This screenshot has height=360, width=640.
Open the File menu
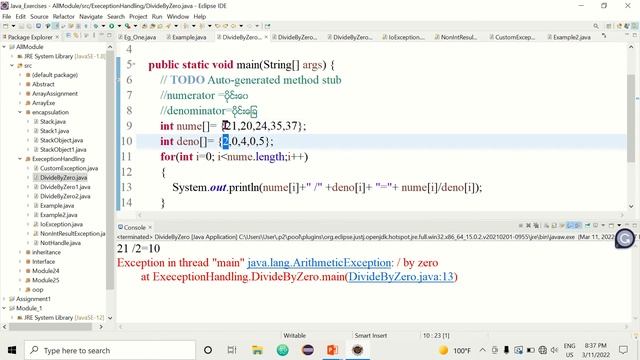point(7,16)
